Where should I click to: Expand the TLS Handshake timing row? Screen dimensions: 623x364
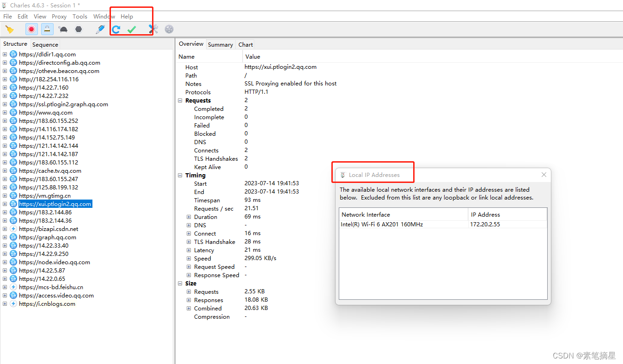pos(189,242)
